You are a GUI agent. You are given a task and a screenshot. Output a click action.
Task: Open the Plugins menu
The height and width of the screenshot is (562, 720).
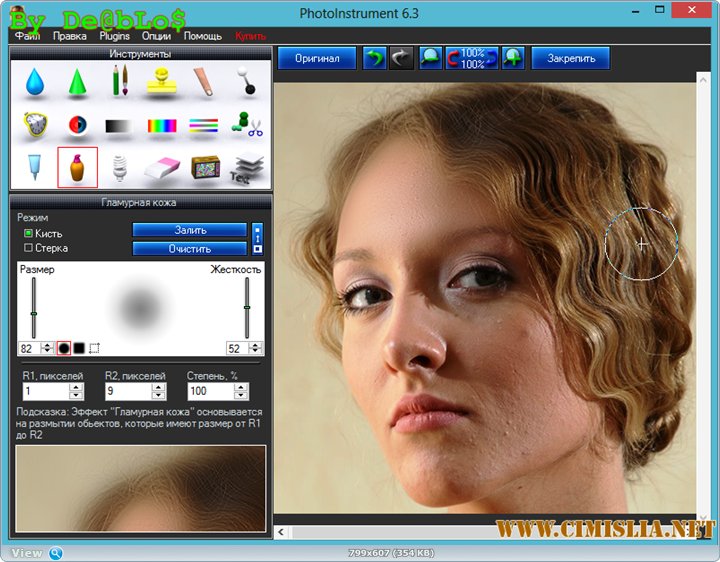[x=115, y=35]
